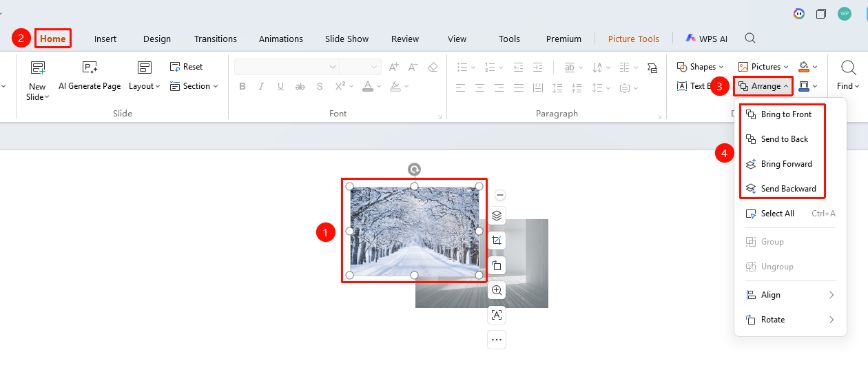Open the font name combo box
This screenshot has width=868, height=370.
point(287,67)
